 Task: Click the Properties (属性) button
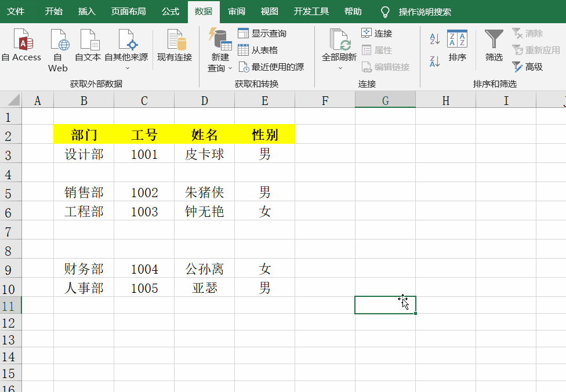pos(376,50)
